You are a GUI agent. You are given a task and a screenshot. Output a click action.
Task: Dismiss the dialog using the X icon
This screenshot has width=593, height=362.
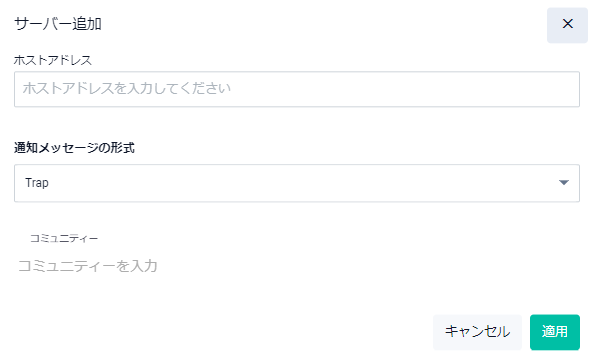click(567, 24)
